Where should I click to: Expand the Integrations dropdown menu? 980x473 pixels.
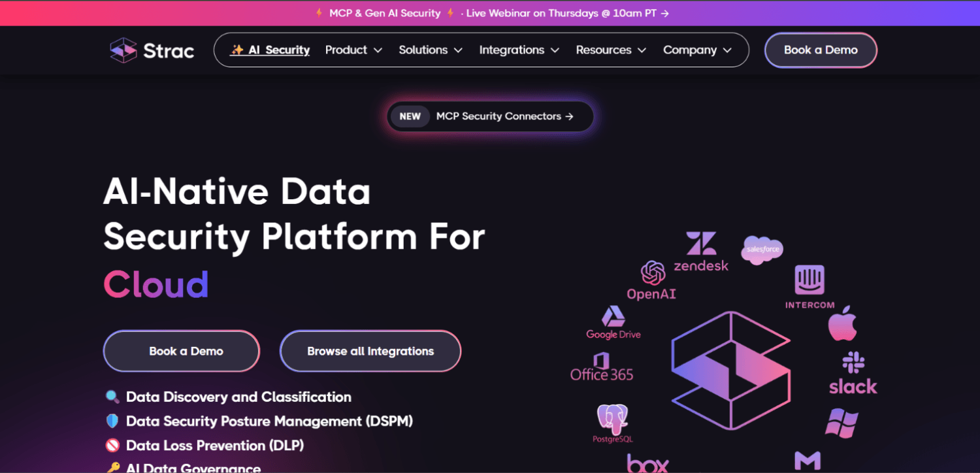point(519,50)
